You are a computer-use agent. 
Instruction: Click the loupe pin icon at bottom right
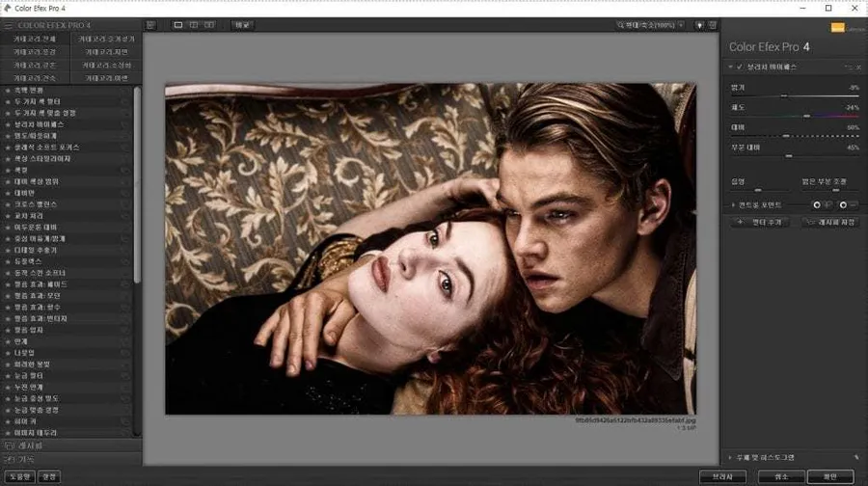click(856, 458)
